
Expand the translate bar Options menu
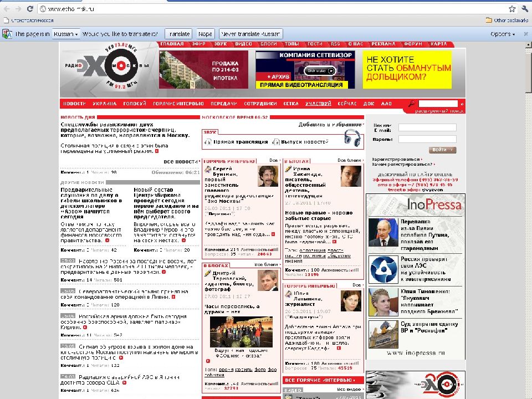(x=503, y=34)
